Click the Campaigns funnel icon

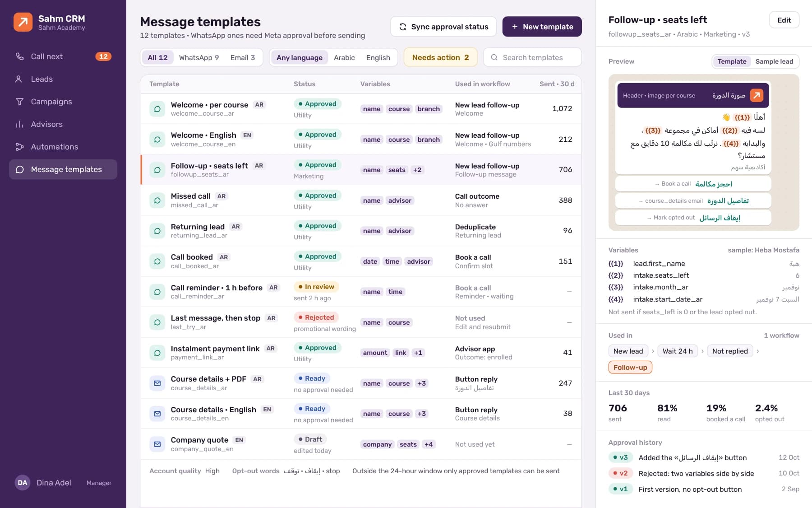click(19, 102)
